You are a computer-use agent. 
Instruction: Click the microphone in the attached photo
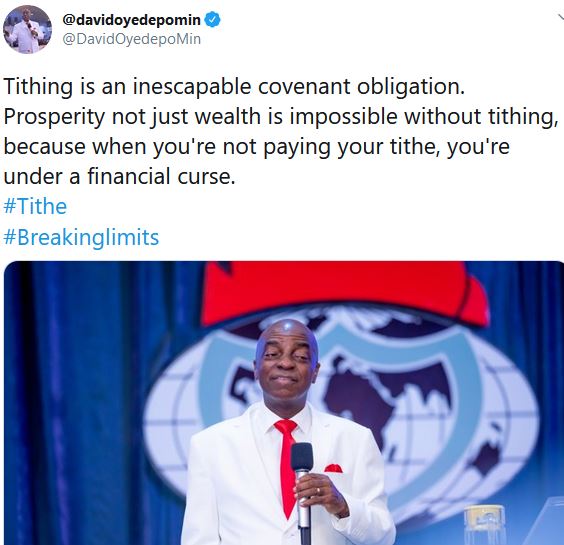[302, 491]
